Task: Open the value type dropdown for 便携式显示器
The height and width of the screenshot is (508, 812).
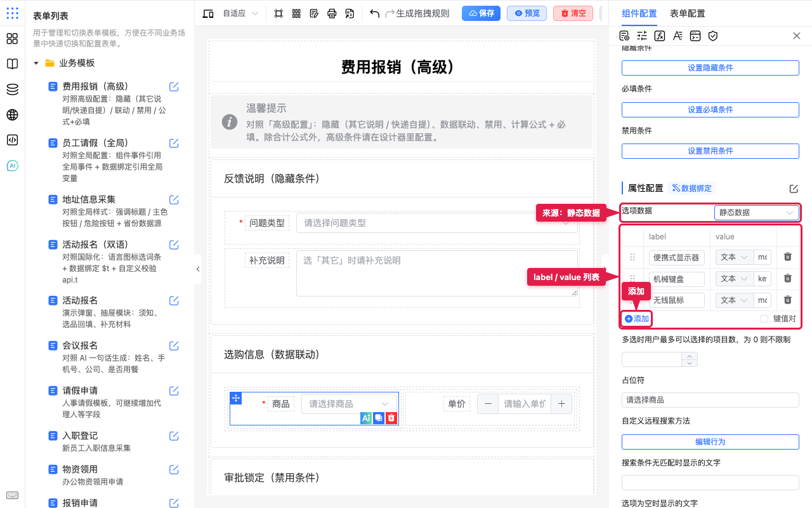Action: [735, 257]
